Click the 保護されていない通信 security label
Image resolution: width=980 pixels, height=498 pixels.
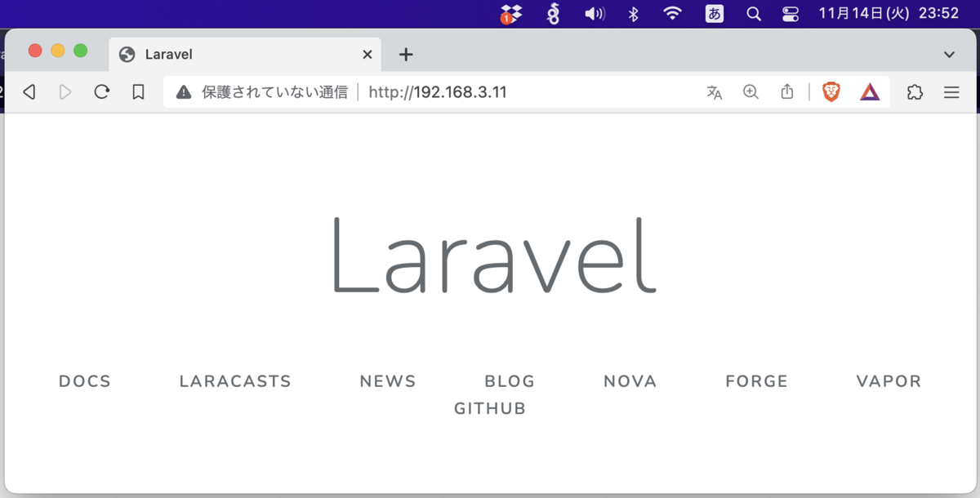click(x=275, y=92)
